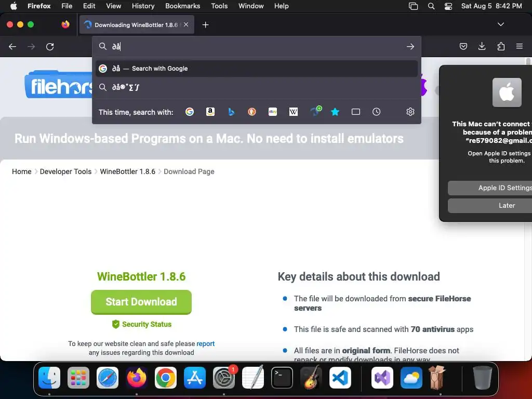Open Developer Tools breadcrumb link
This screenshot has height=399, width=532.
(65, 171)
